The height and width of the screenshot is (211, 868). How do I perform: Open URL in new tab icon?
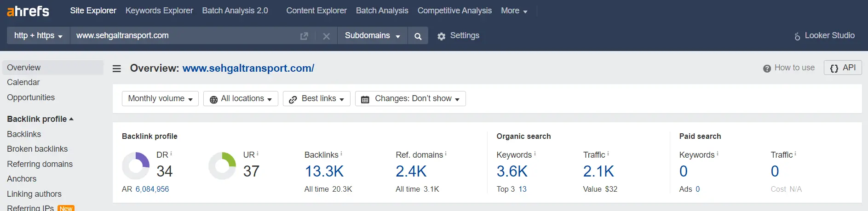click(x=304, y=36)
